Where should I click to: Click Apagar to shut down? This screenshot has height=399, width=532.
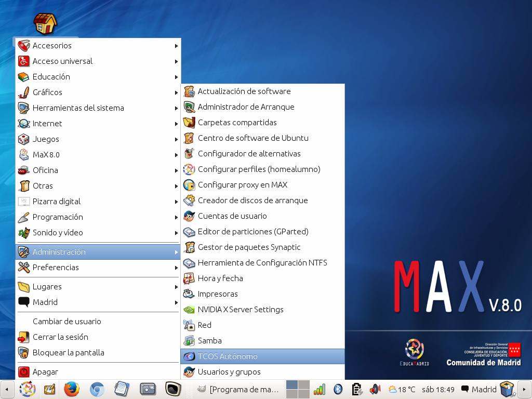[x=45, y=372]
